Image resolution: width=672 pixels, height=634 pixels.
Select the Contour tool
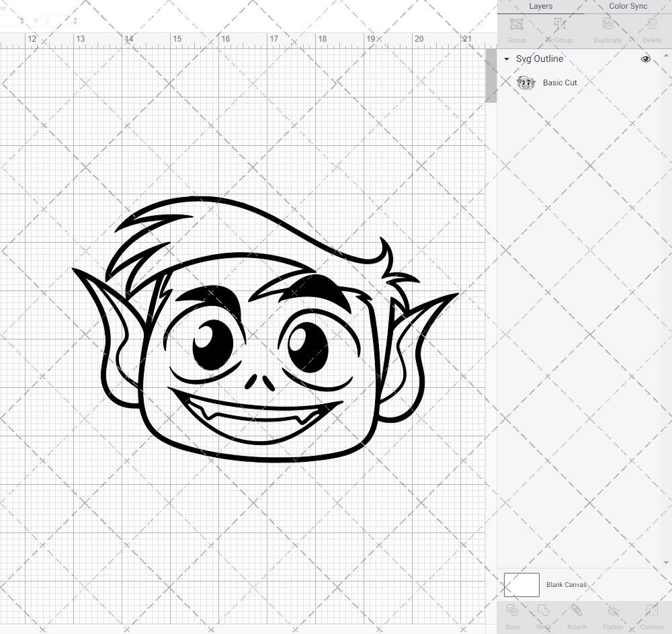[651, 613]
